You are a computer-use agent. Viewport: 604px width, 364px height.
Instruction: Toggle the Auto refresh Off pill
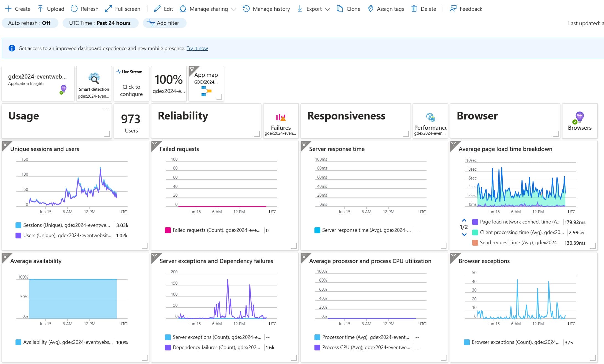pos(30,23)
